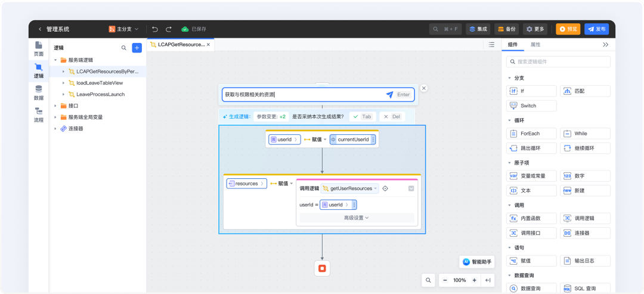Expand the 接口 folder
This screenshot has height=294, width=644.
coord(55,106)
